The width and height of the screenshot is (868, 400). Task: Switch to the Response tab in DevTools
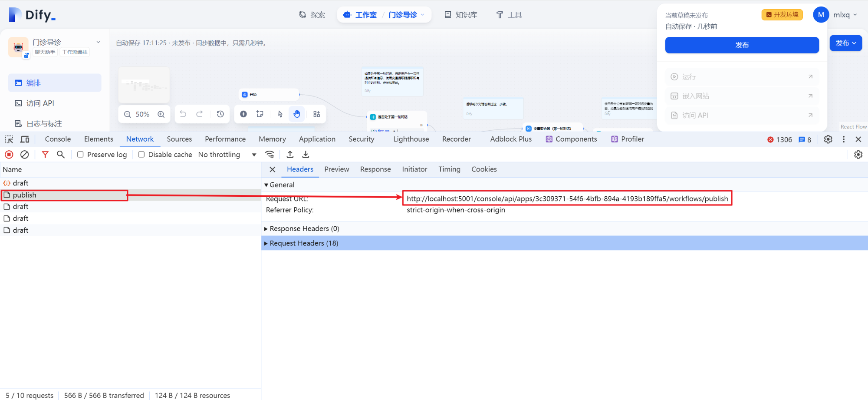pyautogui.click(x=375, y=169)
